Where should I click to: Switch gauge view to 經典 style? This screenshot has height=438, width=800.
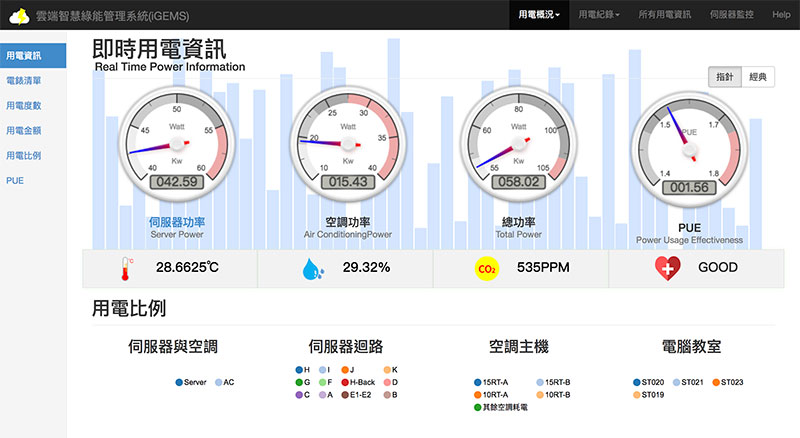coord(759,77)
